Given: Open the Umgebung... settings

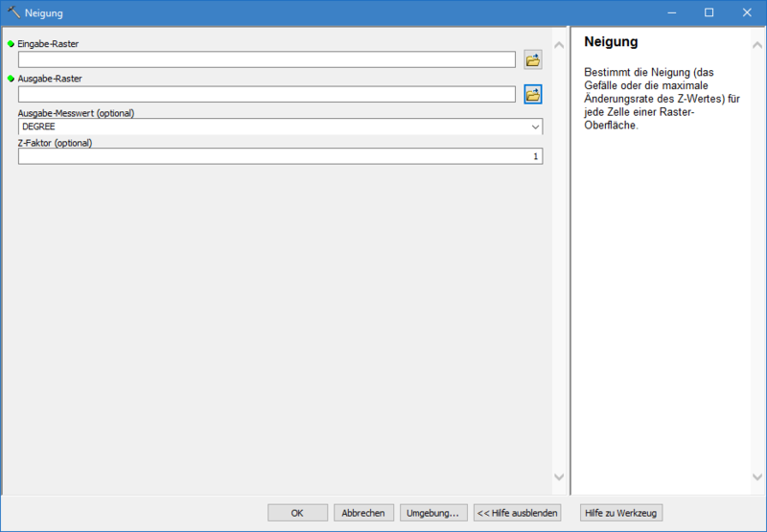Looking at the screenshot, I should [433, 513].
